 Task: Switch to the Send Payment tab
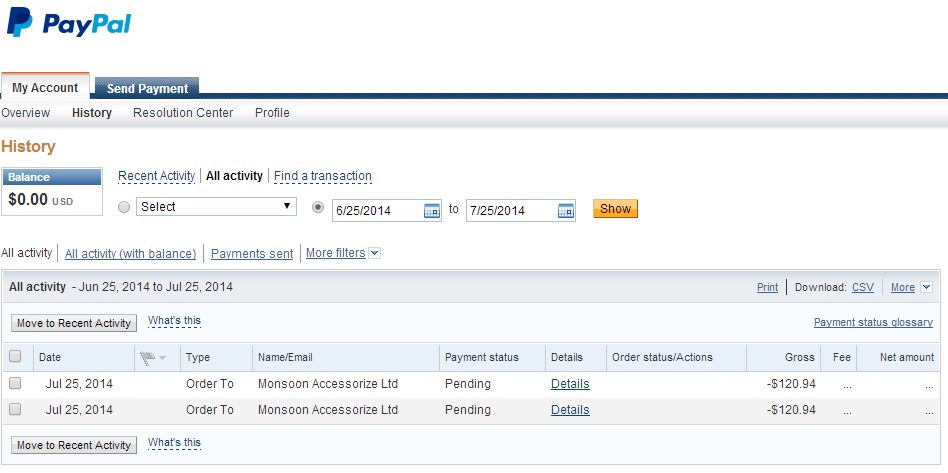coord(148,88)
